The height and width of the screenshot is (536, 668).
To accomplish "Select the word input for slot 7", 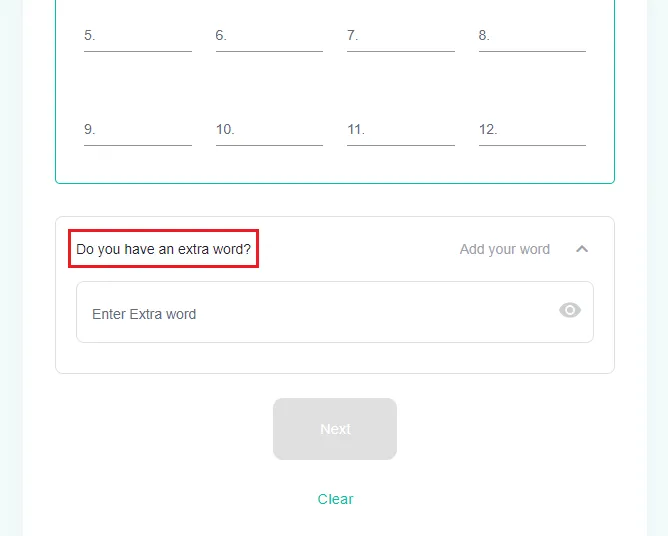I will click(x=409, y=36).
